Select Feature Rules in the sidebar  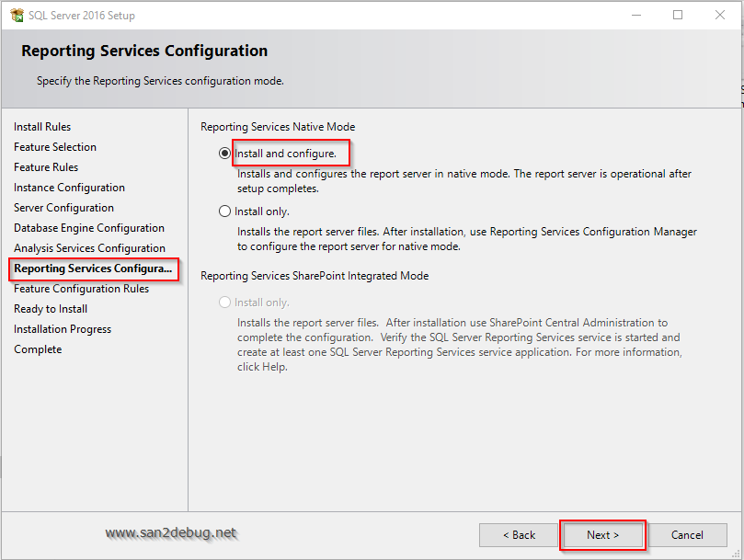click(46, 167)
